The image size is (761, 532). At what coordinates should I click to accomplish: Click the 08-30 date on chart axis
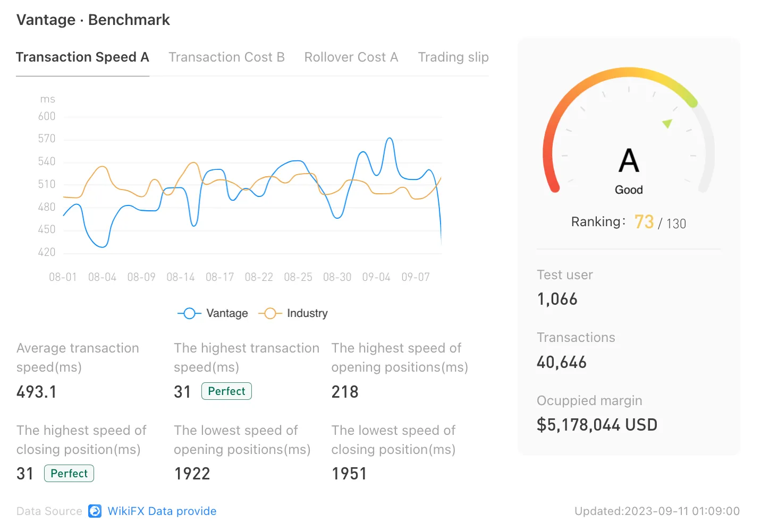pyautogui.click(x=337, y=277)
